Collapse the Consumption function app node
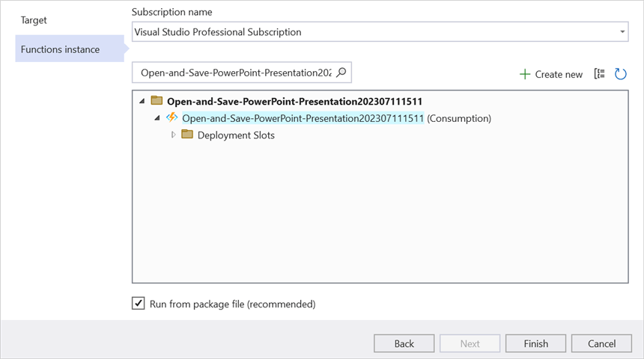Viewport: 644px width, 359px height. pyautogui.click(x=157, y=117)
